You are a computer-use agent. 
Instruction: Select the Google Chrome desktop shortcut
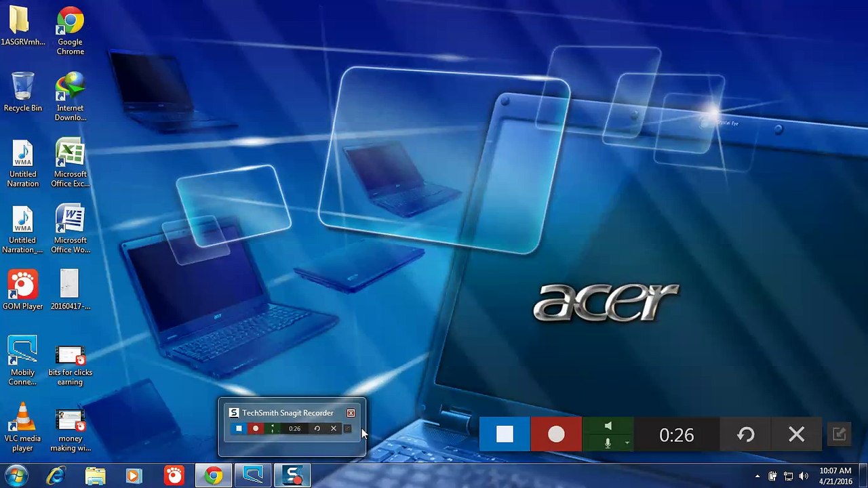[x=71, y=30]
